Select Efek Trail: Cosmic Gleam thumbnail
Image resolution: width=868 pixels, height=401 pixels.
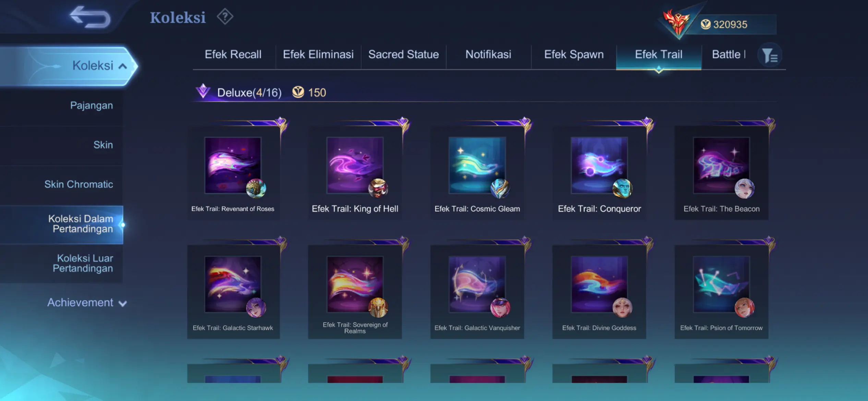coord(477,165)
